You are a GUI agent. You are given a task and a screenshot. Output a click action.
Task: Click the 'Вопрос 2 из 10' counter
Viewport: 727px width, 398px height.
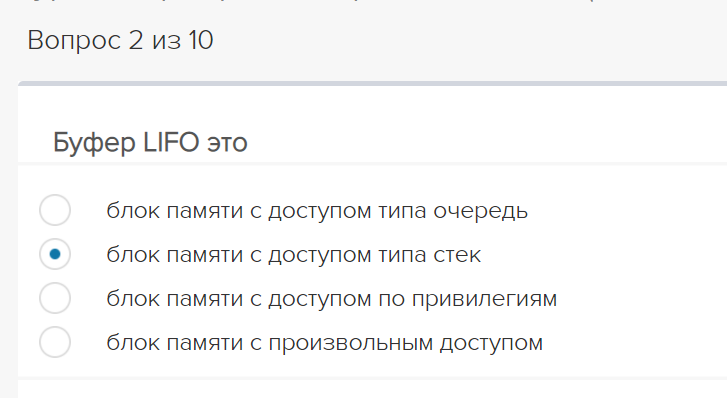point(121,40)
